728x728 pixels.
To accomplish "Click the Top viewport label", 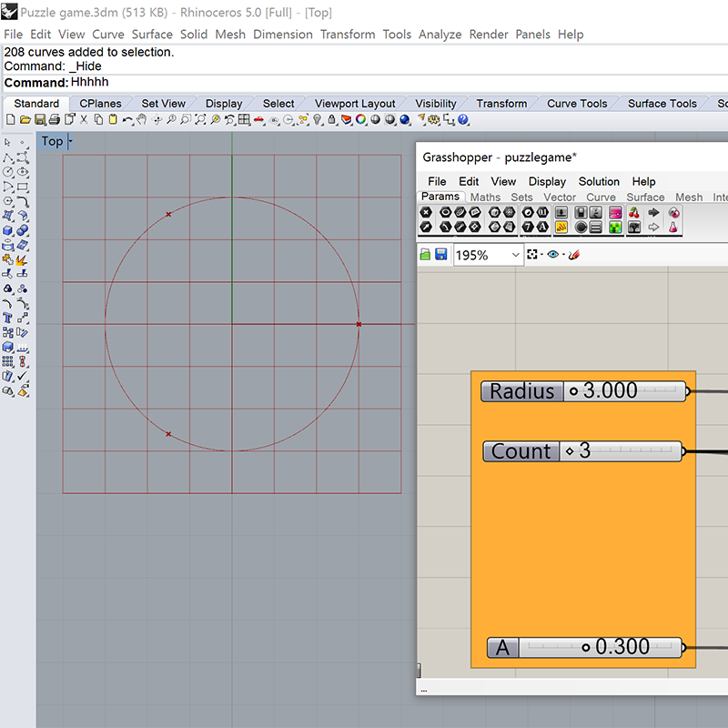I will [52, 141].
